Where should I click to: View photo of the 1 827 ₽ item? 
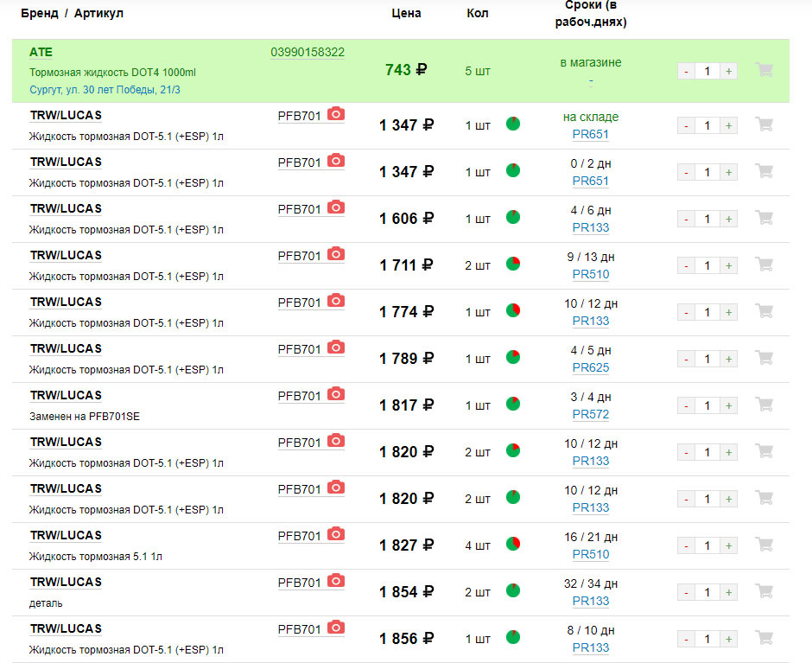coord(336,534)
